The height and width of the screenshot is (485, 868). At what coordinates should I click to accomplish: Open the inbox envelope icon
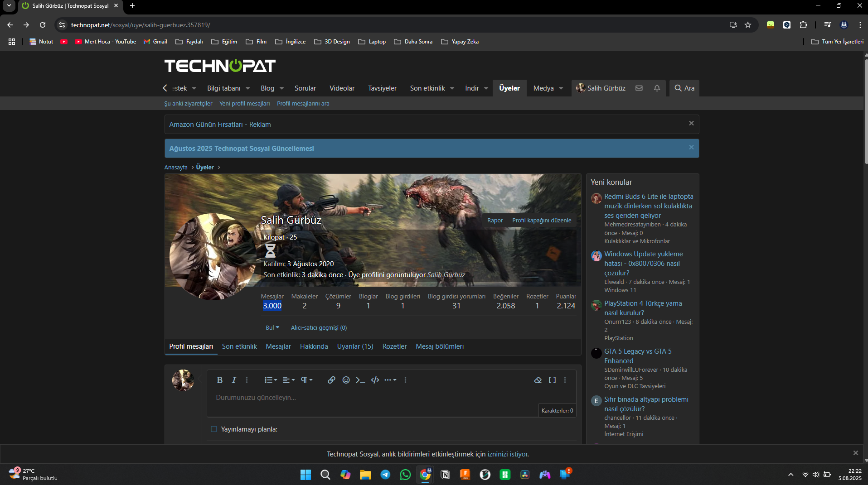[639, 88]
